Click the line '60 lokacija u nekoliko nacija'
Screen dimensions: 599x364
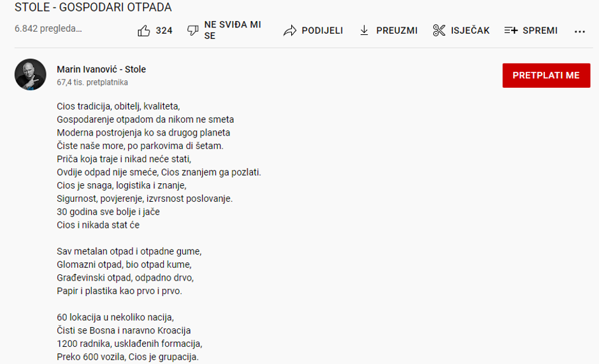coord(115,317)
